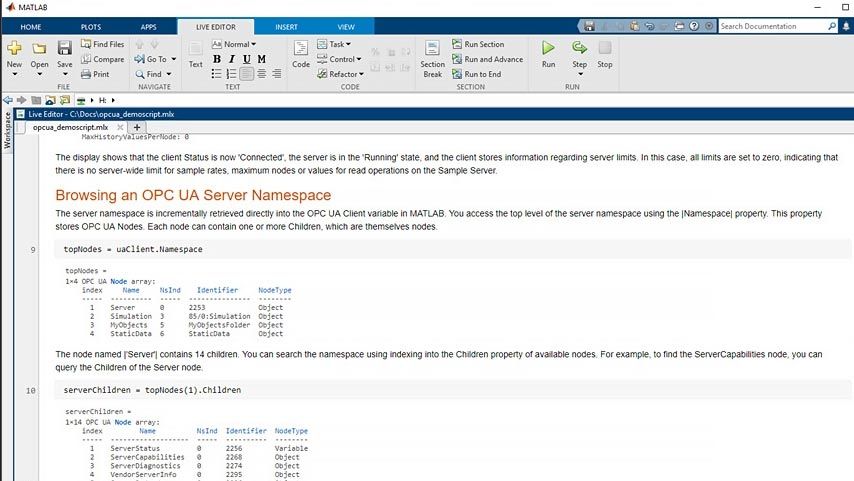
Task: Open new document tab with plus button
Action: click(x=137, y=127)
